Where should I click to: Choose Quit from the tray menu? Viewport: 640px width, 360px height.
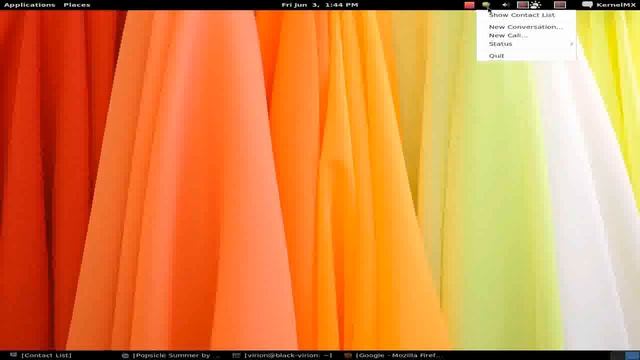pos(526,56)
